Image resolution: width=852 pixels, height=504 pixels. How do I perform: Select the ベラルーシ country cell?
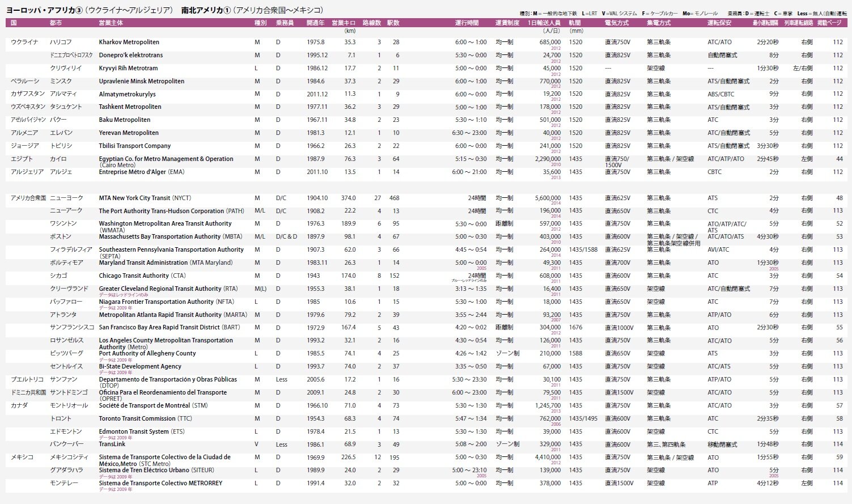click(x=25, y=81)
